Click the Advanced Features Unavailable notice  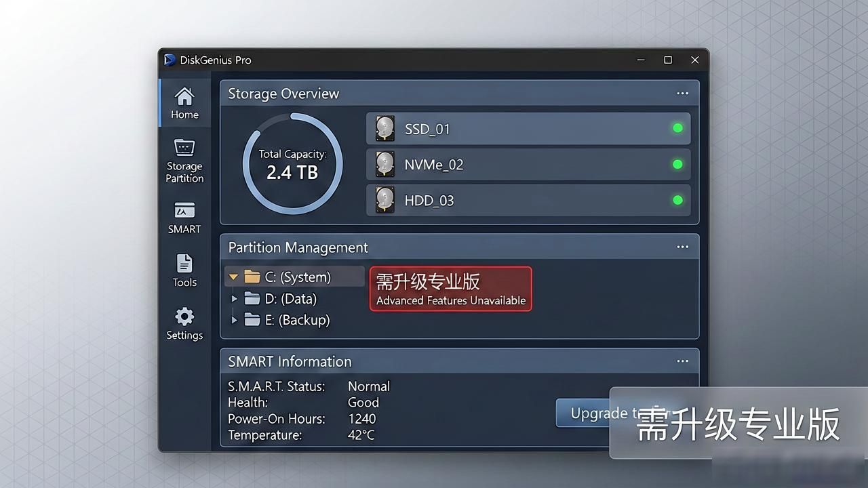(x=450, y=289)
